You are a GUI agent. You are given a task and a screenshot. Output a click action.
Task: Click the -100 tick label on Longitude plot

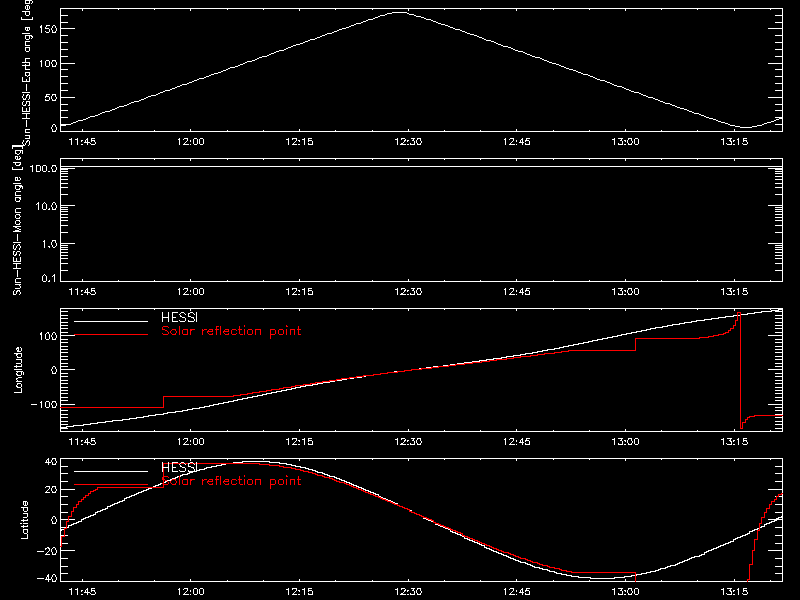point(44,404)
